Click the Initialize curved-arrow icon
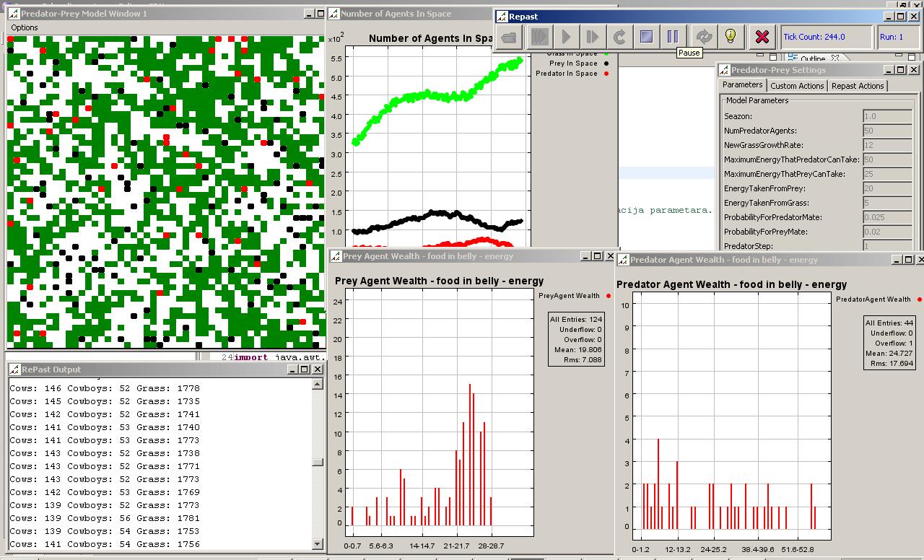 click(x=619, y=37)
